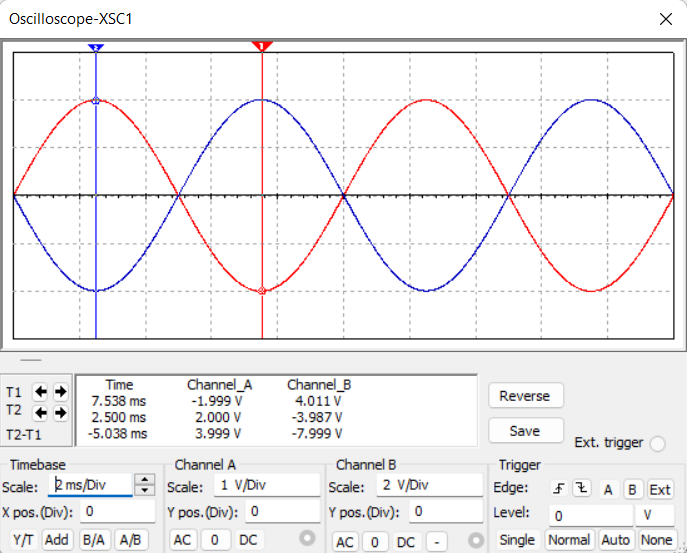
Task: Close the Oscilloscope-XSC1 window
Action: (x=666, y=19)
